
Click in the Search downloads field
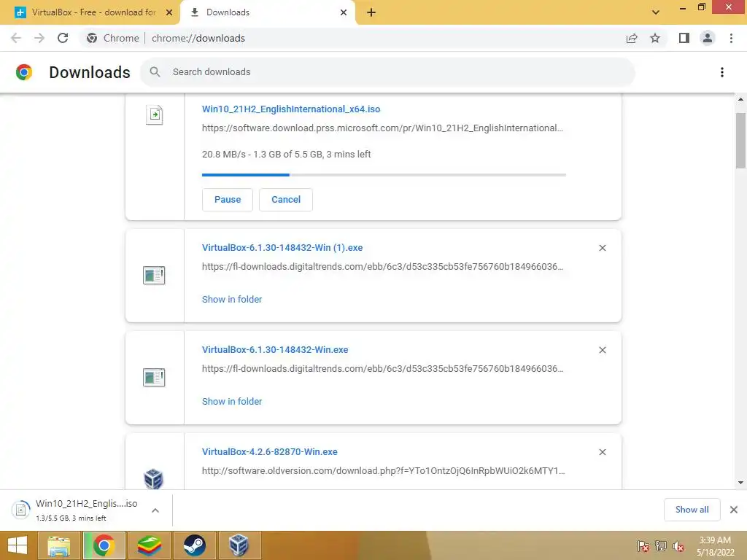coord(387,72)
